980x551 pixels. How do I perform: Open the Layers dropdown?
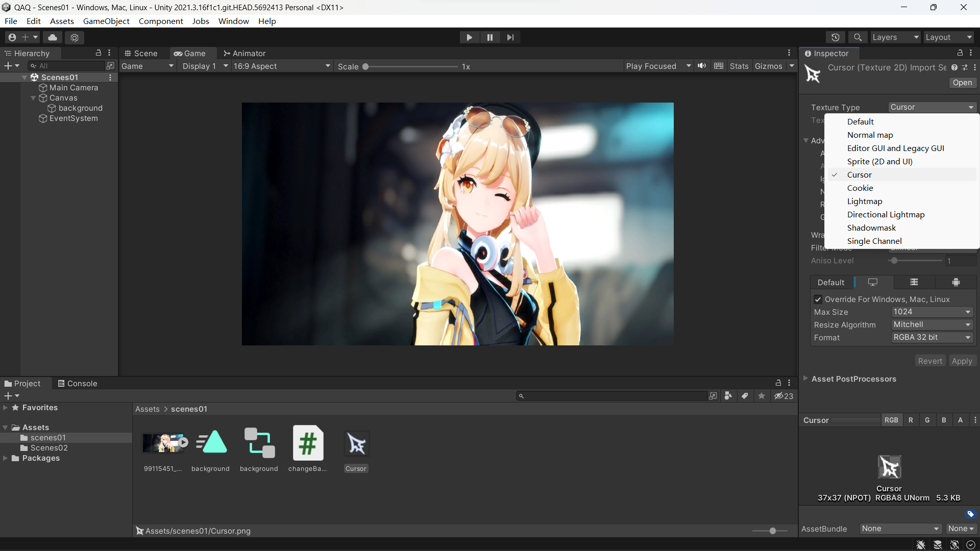tap(895, 37)
